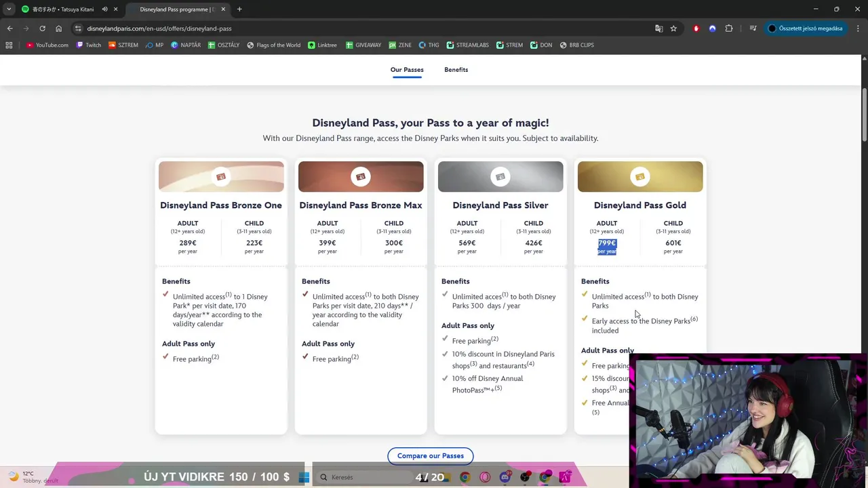Open the browser tab search dropdown
Screen dimensions: 868x488
point(9,9)
